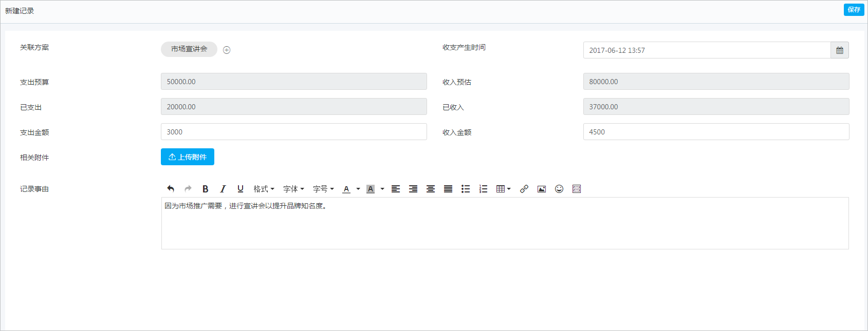The width and height of the screenshot is (868, 331).
Task: Open calendar picker for 收支产生时间
Action: coord(840,50)
